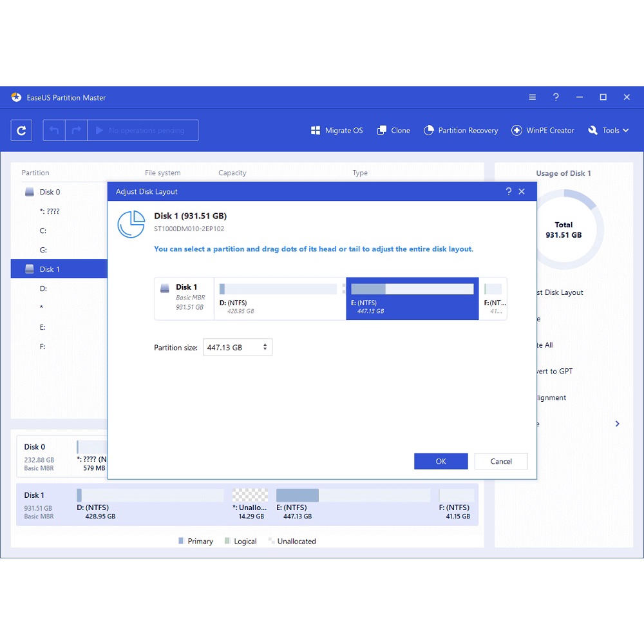Image resolution: width=644 pixels, height=644 pixels.
Task: Click the Partition size stepper arrows
Action: click(x=265, y=347)
